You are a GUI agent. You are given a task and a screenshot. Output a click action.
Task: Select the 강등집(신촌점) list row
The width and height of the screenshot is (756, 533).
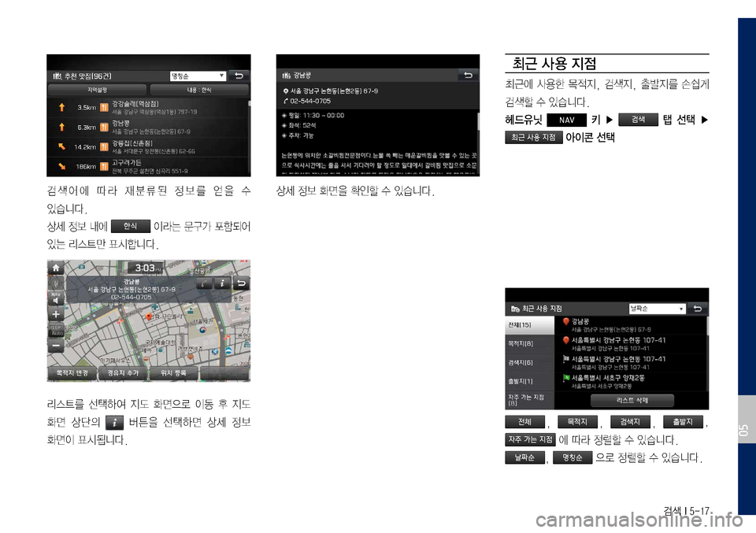pyautogui.click(x=147, y=147)
